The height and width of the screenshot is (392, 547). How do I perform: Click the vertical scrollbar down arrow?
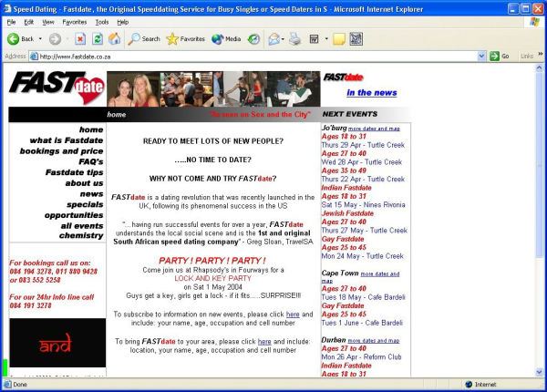pos(539,373)
